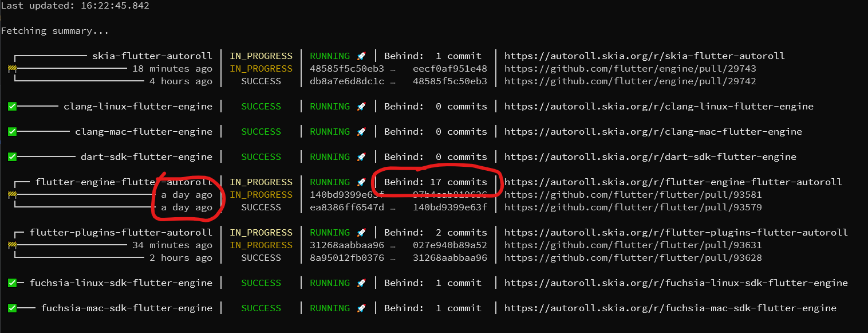Click green check mark before clang-linux-flutter-engine
Screen dimensions: 868x333
click(x=12, y=107)
